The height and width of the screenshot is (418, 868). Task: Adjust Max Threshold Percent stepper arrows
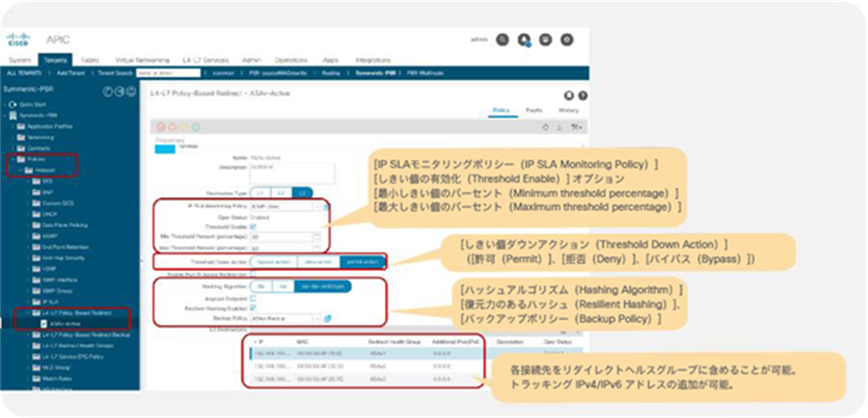pos(316,247)
